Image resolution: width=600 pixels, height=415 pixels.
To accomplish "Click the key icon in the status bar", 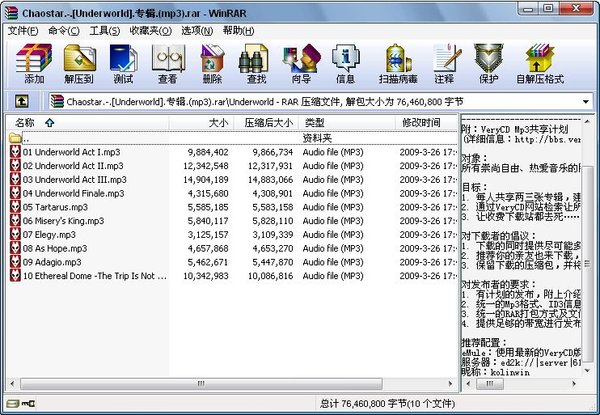I will pyautogui.click(x=28, y=403).
